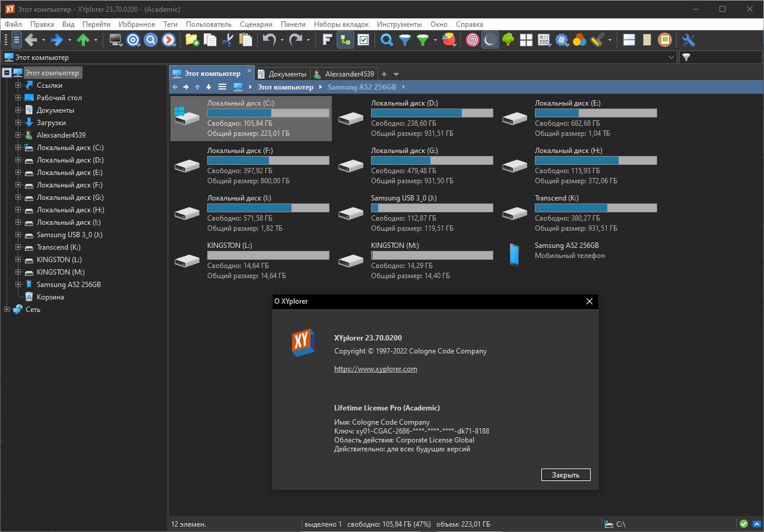Click the Cut scissors icon
764x532 pixels.
[x=227, y=40]
